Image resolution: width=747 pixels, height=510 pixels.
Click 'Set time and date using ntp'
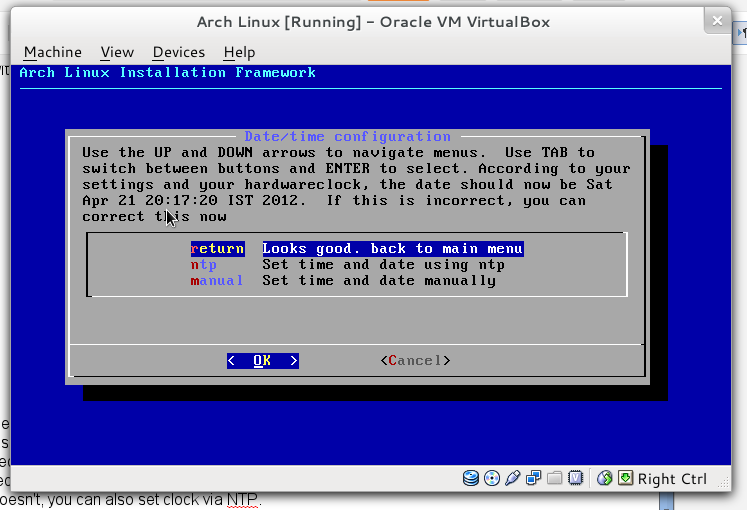click(x=384, y=265)
